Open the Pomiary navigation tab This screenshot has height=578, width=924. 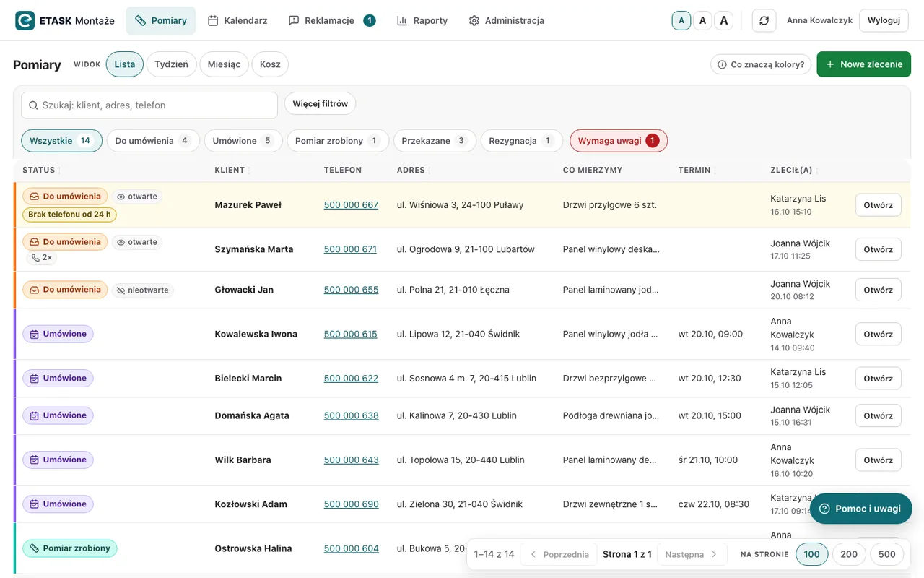tap(161, 20)
